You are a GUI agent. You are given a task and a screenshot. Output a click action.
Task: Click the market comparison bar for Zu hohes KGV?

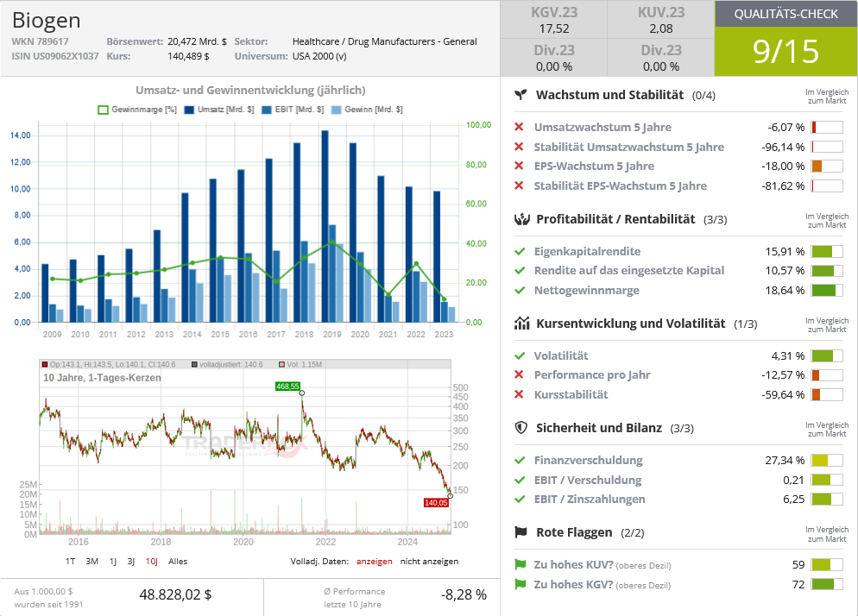(827, 584)
